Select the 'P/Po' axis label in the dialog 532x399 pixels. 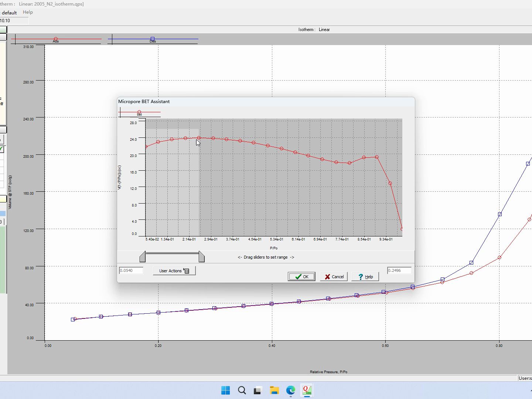point(273,248)
